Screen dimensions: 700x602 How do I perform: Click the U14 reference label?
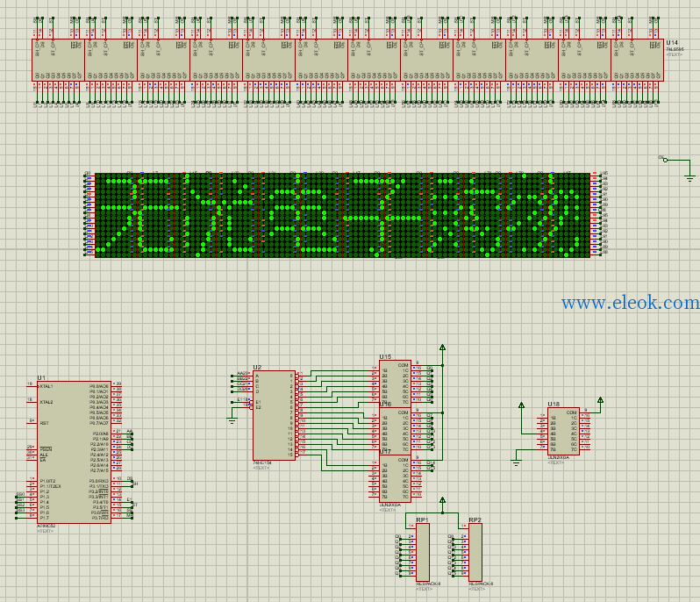click(x=672, y=43)
